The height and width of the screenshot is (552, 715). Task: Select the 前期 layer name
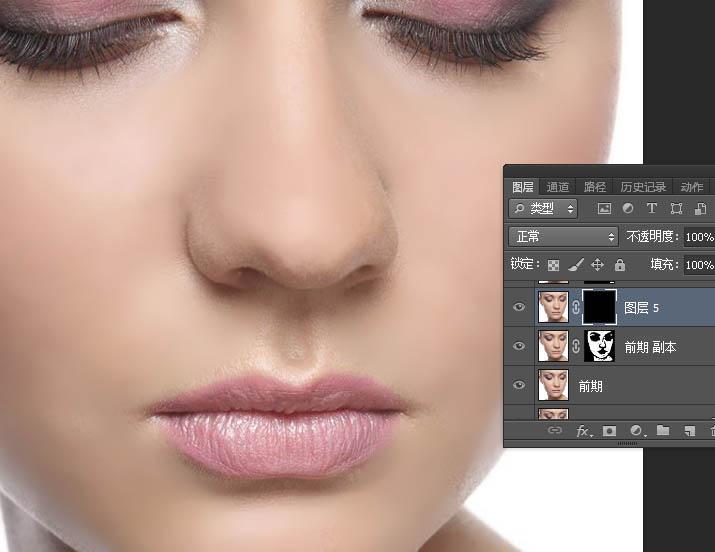pos(591,387)
